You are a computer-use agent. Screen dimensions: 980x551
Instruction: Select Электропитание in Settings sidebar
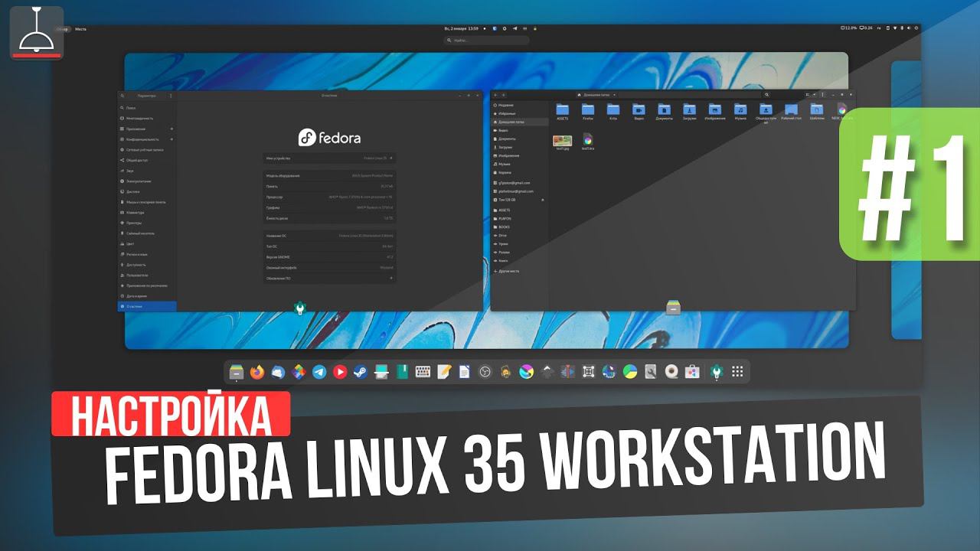[x=146, y=181]
